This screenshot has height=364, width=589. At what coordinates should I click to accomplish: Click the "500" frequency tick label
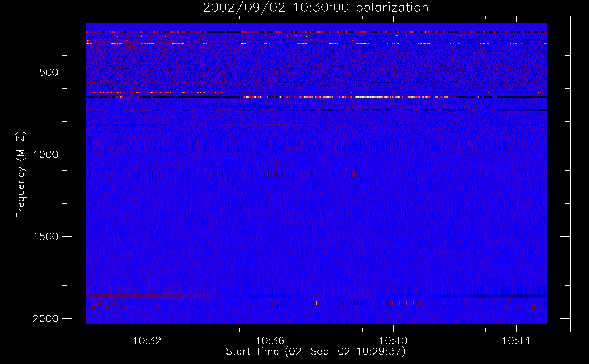pos(49,72)
